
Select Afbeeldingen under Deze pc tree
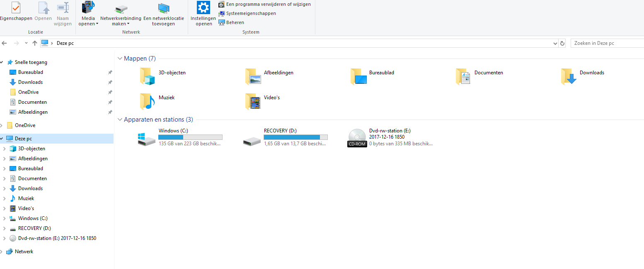coord(33,159)
